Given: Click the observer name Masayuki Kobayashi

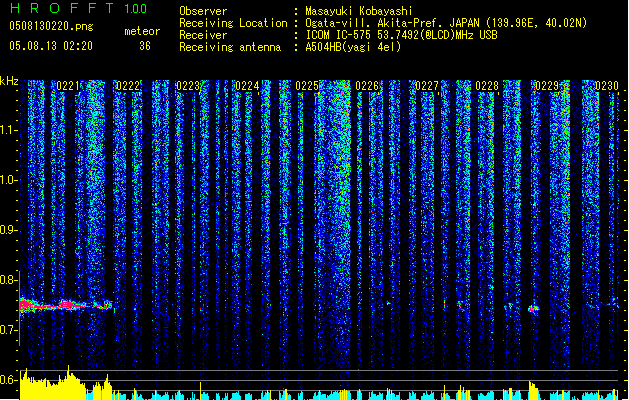Looking at the screenshot, I should point(359,11).
